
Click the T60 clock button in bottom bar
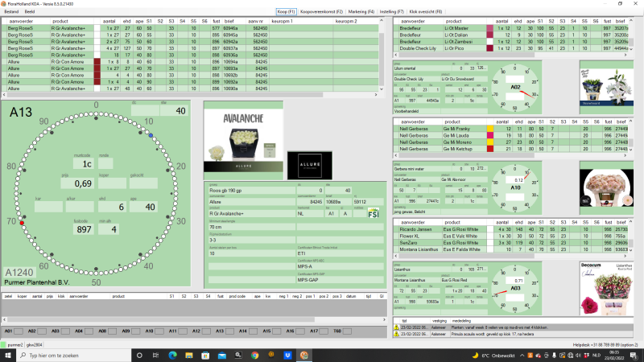pyautogui.click(x=340, y=331)
